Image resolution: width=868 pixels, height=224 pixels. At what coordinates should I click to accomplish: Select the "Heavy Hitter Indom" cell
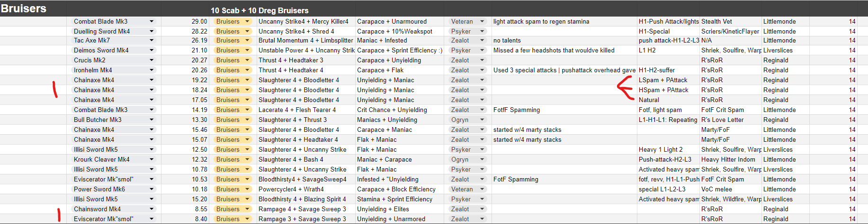(728, 160)
